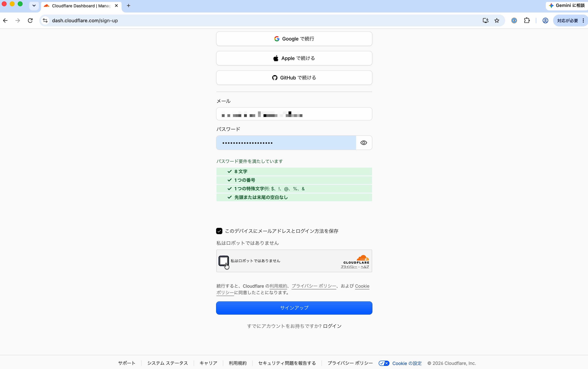Click the macOS green zoom window button
The image size is (588, 369).
(20, 4)
